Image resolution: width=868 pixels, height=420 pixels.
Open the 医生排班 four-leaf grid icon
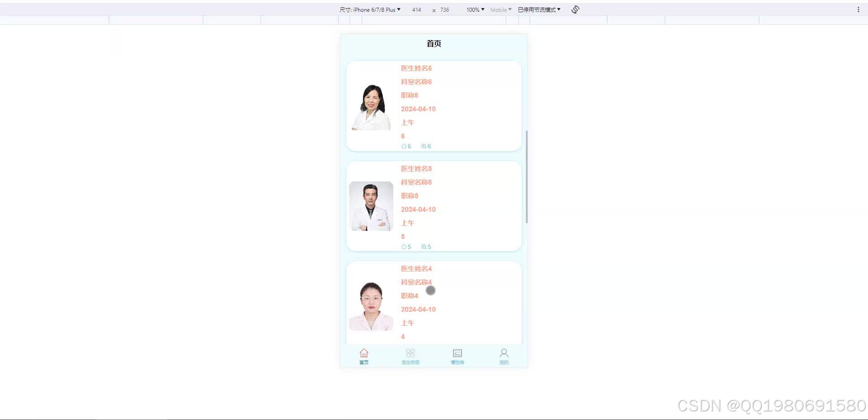pyautogui.click(x=410, y=353)
